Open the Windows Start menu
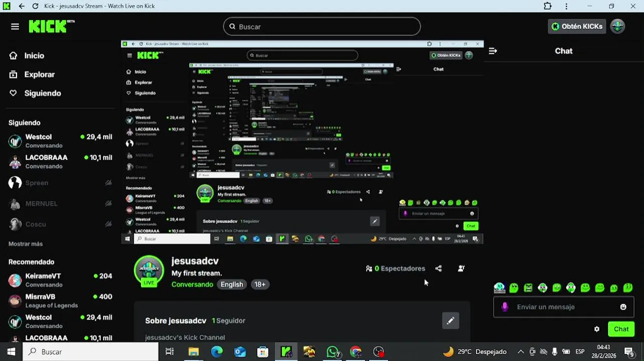Screen dimensions: 644x361 [x=11, y=351]
